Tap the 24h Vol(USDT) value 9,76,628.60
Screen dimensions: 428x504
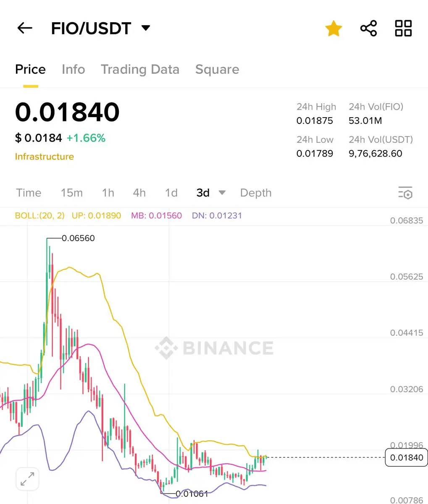point(375,154)
